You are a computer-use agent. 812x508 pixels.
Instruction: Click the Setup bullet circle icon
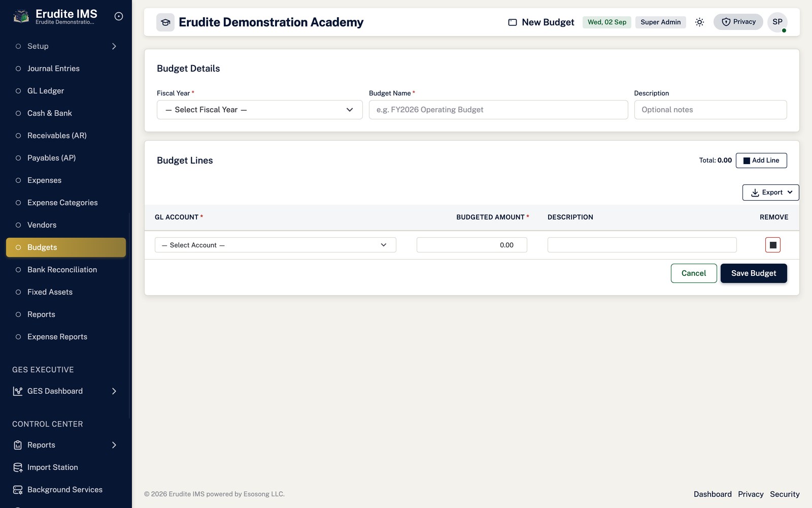(x=18, y=46)
